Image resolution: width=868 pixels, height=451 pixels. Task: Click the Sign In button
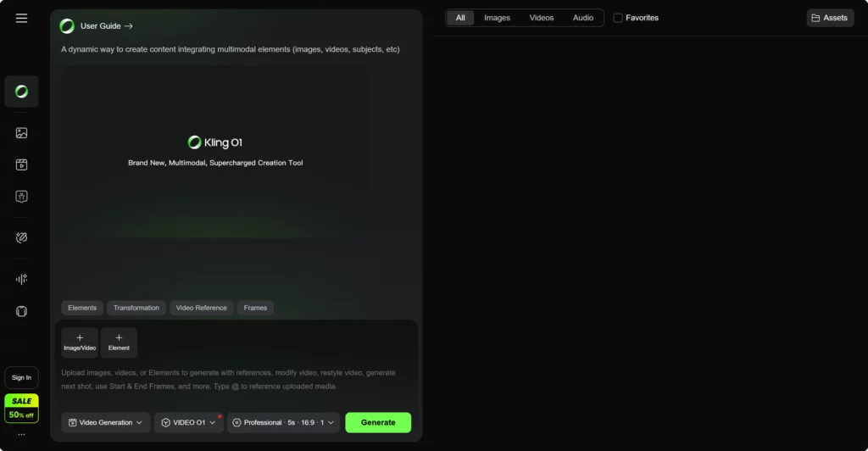21,377
